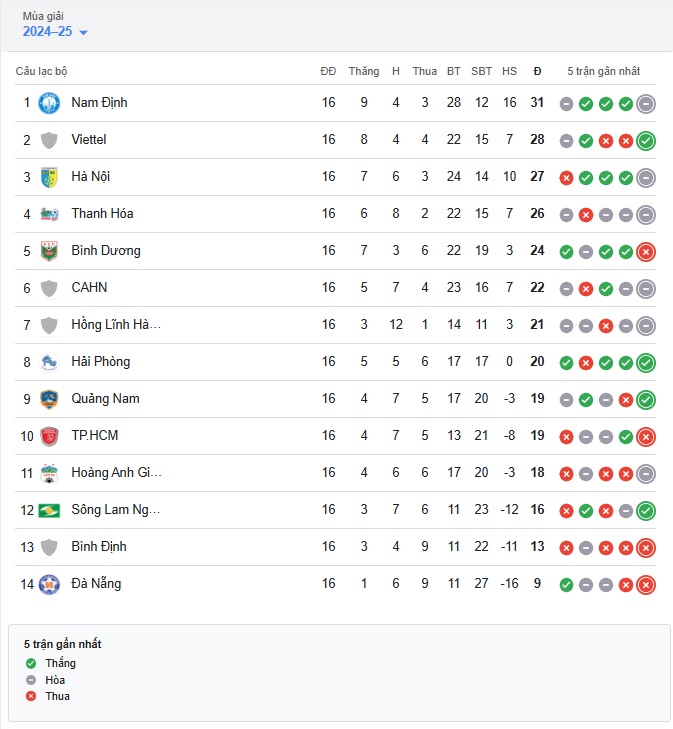Click the Quảng Nam club crest icon
673x729 pixels.
click(x=49, y=399)
